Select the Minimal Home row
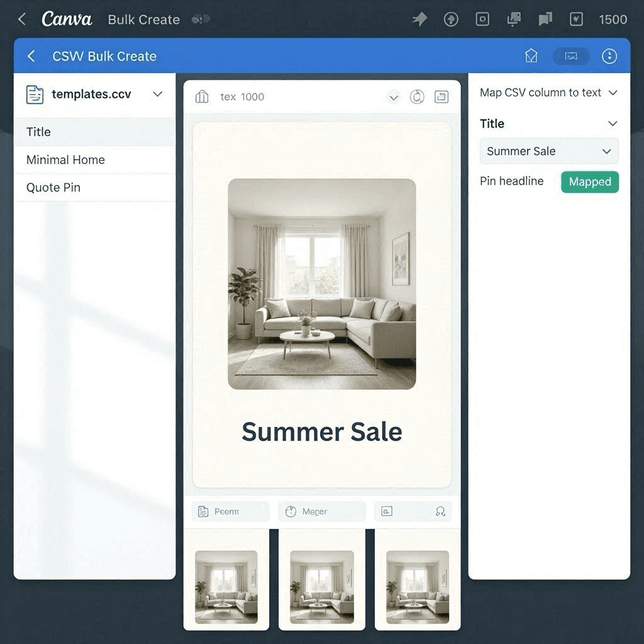This screenshot has width=644, height=644. 94,160
